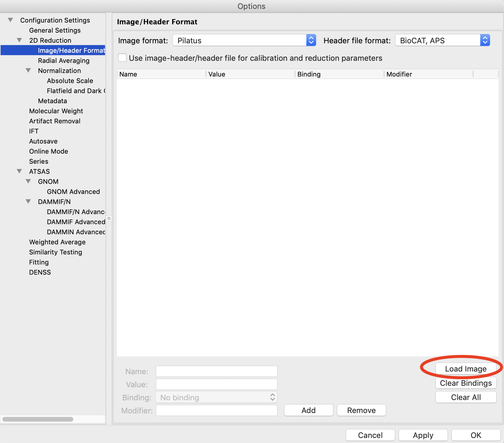Screen dimensions: 504x443
Task: Go to General Settings
Action: 55,30
